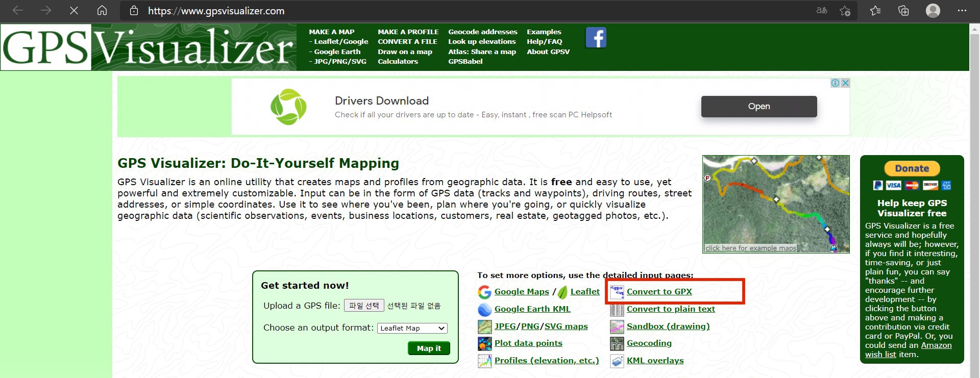Open Examples menu item
This screenshot has width=980, height=378.
544,32
